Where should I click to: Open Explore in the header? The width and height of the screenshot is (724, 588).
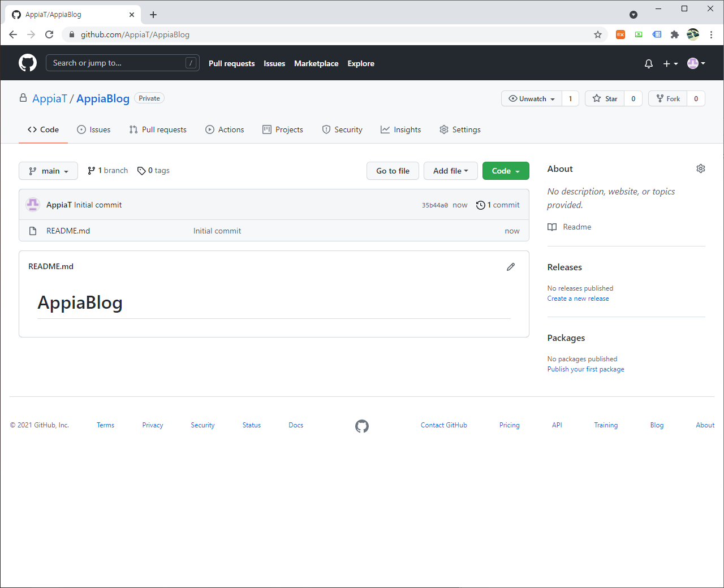(x=361, y=63)
